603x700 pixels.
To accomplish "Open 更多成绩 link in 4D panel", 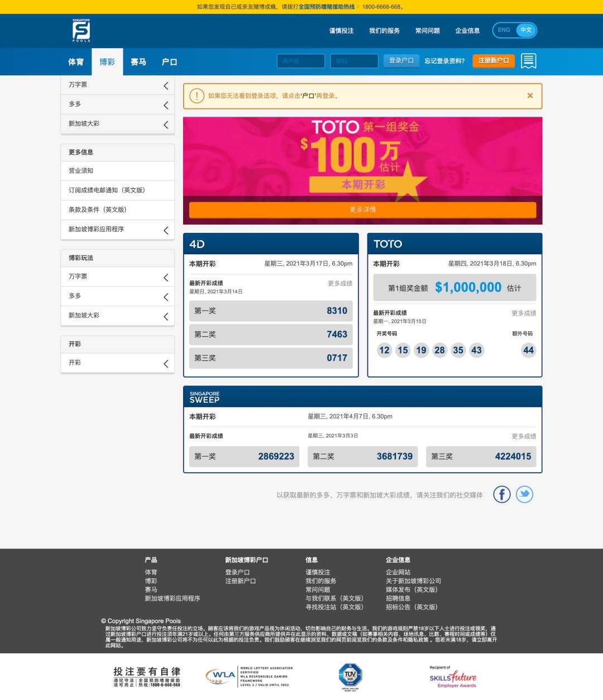I will (339, 283).
